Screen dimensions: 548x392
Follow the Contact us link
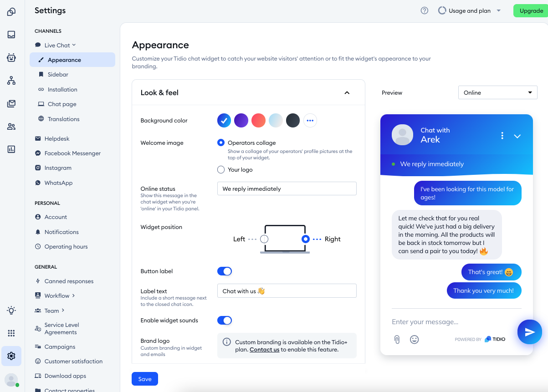264,350
